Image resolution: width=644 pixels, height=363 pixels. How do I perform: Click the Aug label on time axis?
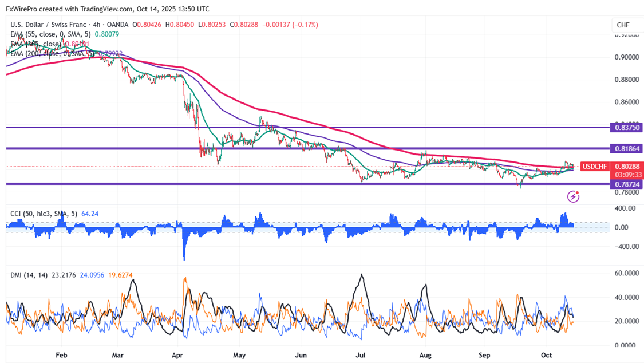pyautogui.click(x=425, y=355)
